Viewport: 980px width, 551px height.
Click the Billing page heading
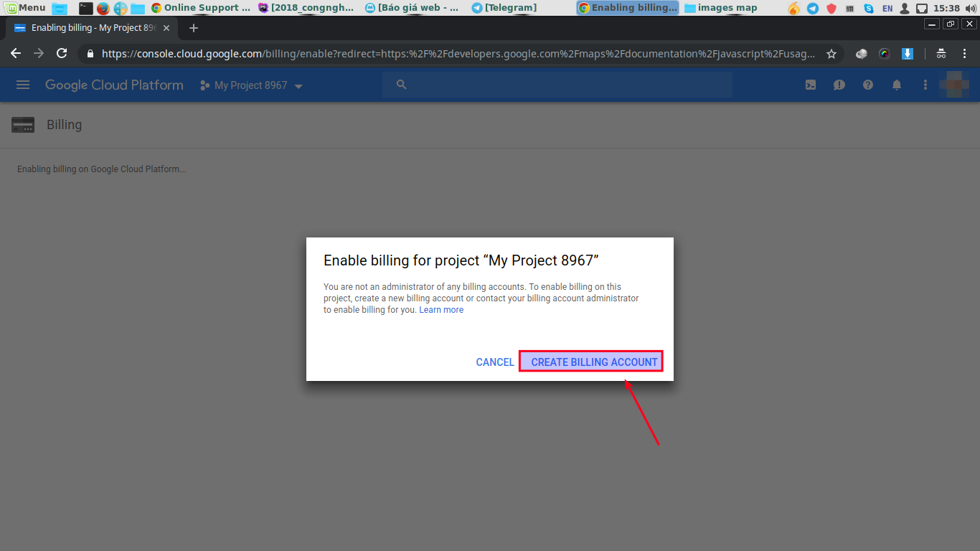pyautogui.click(x=65, y=125)
